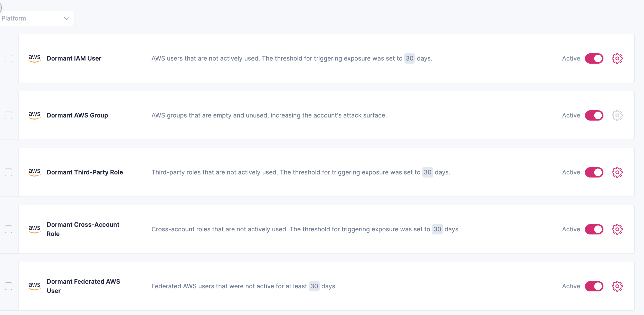Click the 30 days threshold in IAM User row
644x315 pixels.
410,58
